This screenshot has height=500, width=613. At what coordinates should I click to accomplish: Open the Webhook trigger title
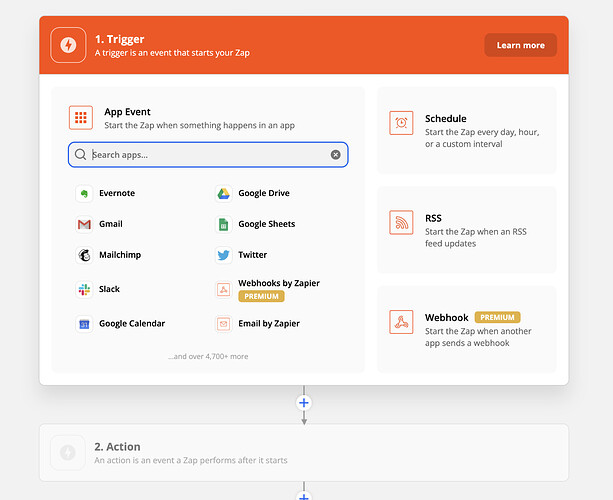tap(446, 317)
